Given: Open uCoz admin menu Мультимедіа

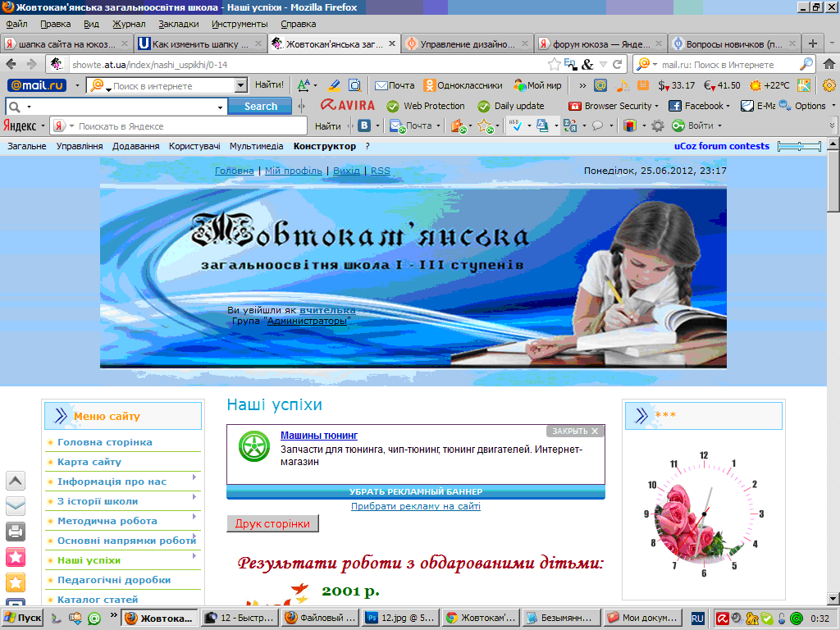Looking at the screenshot, I should (x=256, y=146).
